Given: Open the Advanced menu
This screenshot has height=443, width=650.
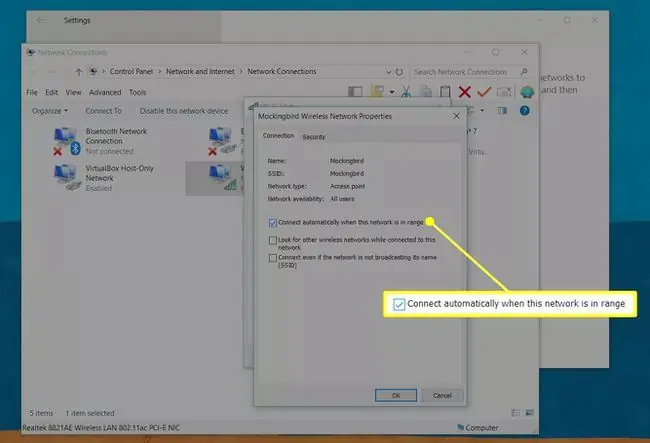Looking at the screenshot, I should 105,92.
